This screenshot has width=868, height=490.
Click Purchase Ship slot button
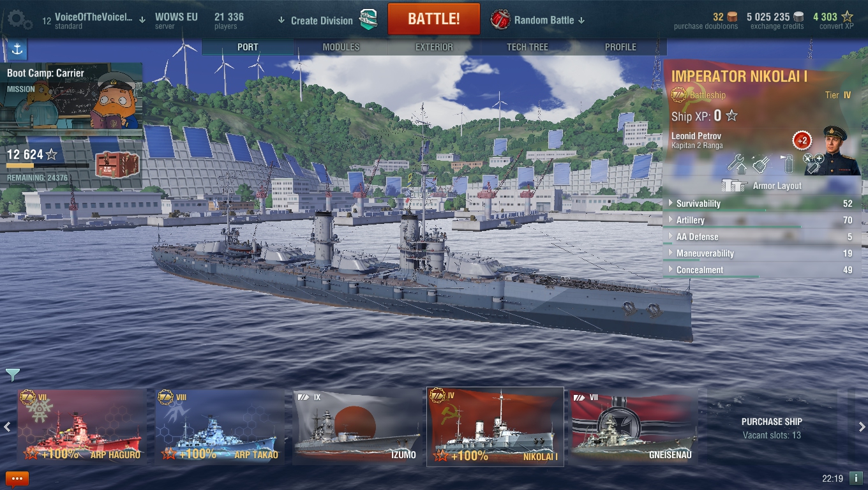772,428
